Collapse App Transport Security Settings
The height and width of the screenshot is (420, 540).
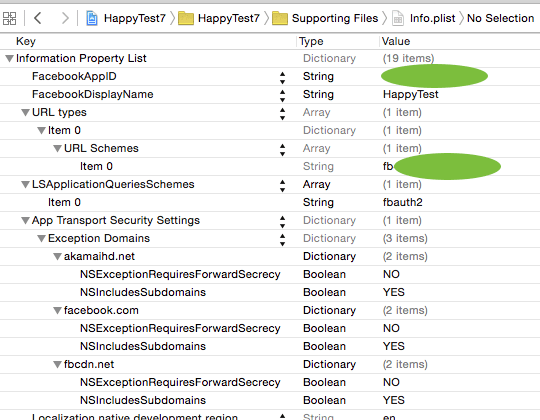click(x=25, y=221)
